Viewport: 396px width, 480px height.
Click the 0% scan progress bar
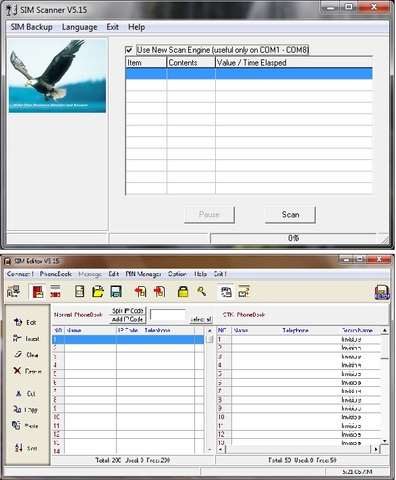293,238
